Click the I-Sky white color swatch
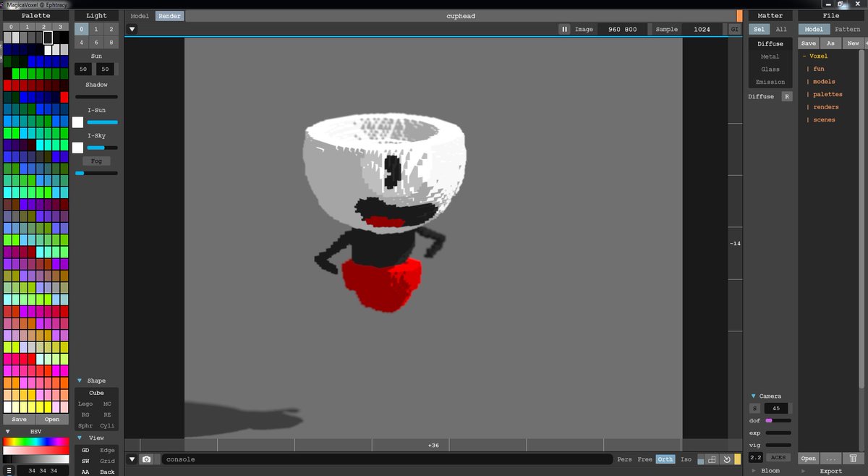 coord(77,148)
